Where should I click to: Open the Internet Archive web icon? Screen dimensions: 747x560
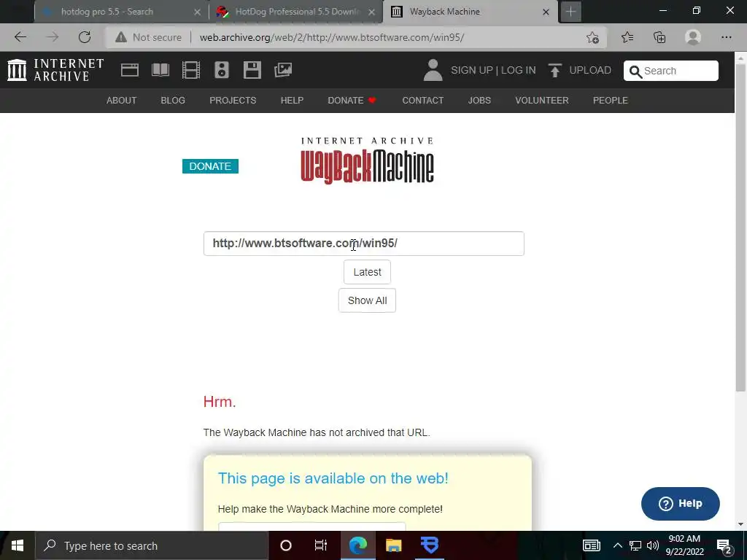[130, 70]
